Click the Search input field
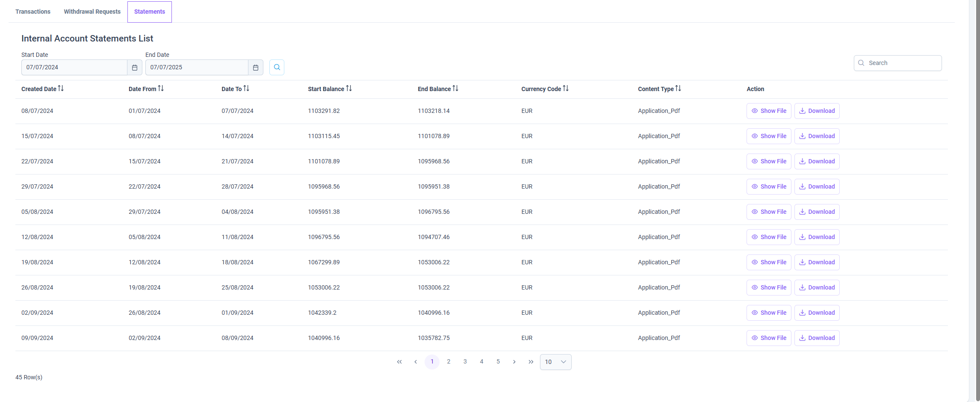 pos(897,63)
